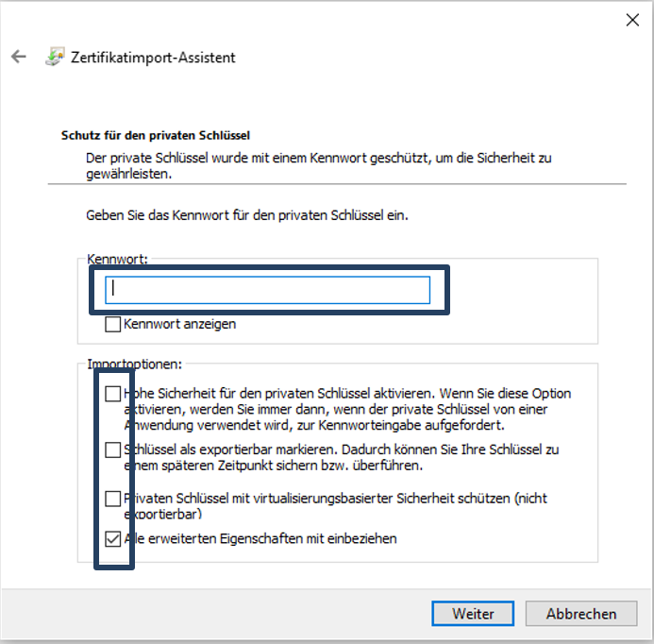Close the Zertifikatimport-Assistent window
The height and width of the screenshot is (644, 654).
click(630, 20)
